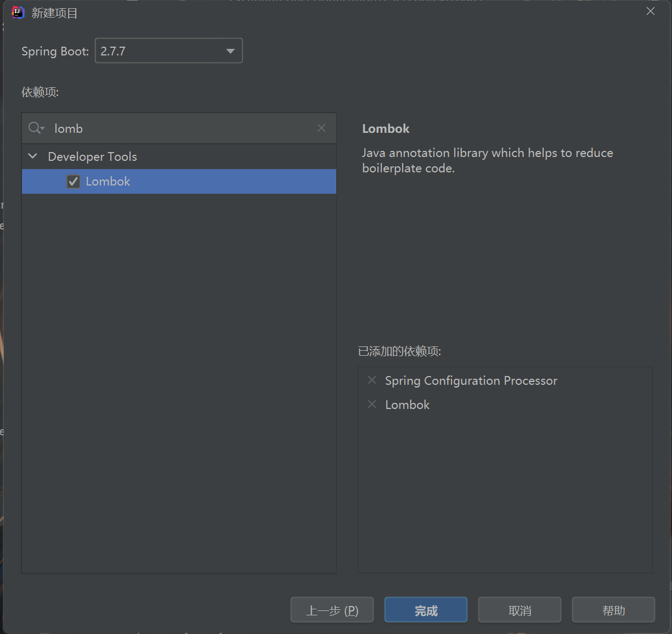Image resolution: width=672 pixels, height=634 pixels.
Task: Click the Spring Boot: label
Action: click(x=55, y=51)
